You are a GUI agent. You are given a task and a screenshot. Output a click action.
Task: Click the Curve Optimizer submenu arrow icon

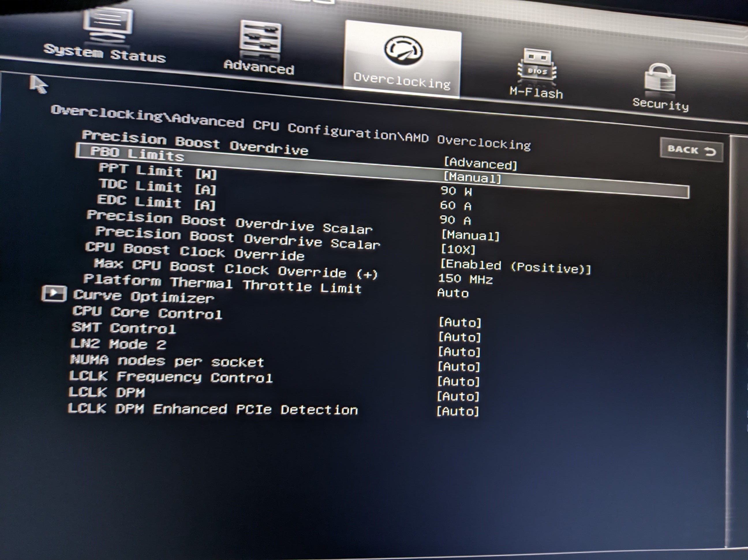click(x=54, y=293)
